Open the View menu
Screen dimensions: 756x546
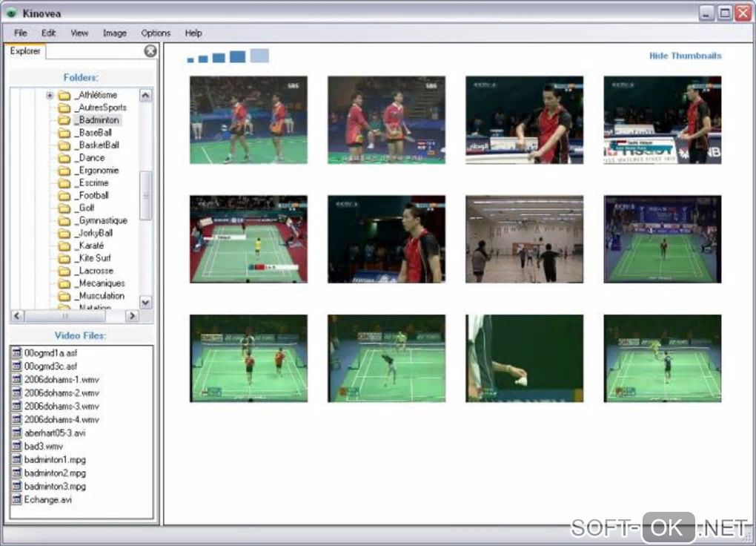79,33
